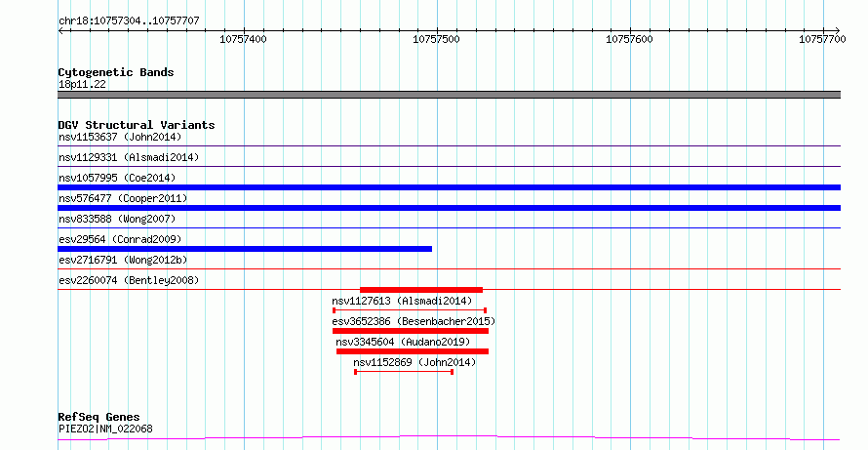The height and width of the screenshot is (450, 868).
Task: Select variant nsv833588 (Wong2007) label
Action: pyautogui.click(x=117, y=219)
